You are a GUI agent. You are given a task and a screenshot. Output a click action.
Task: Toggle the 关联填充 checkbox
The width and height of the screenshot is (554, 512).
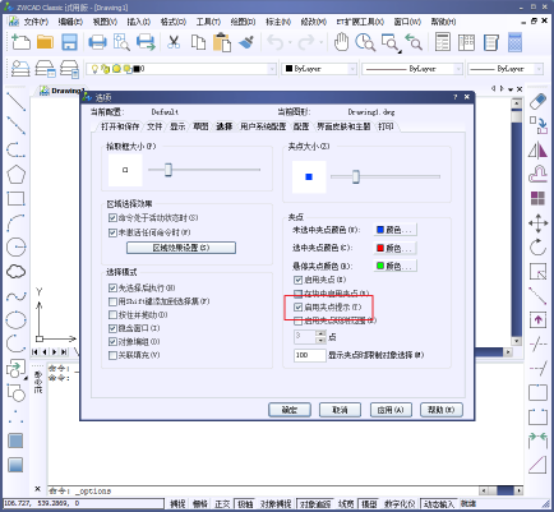(113, 355)
